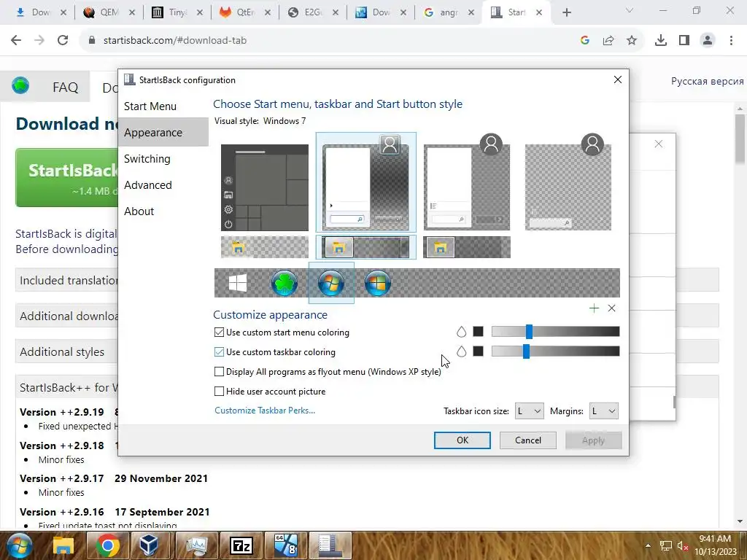Switch to Chrome in the taskbar
747x560 pixels.
tap(108, 545)
